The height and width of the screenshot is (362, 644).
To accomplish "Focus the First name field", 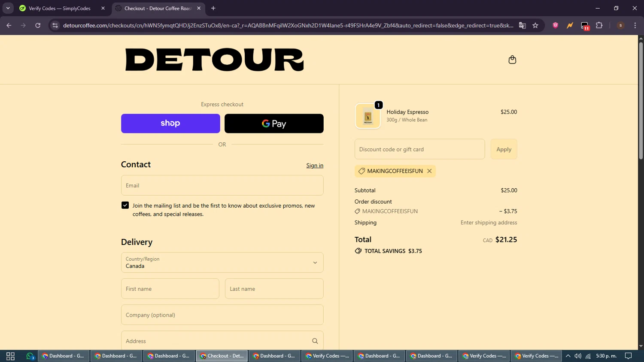I will pos(170,289).
